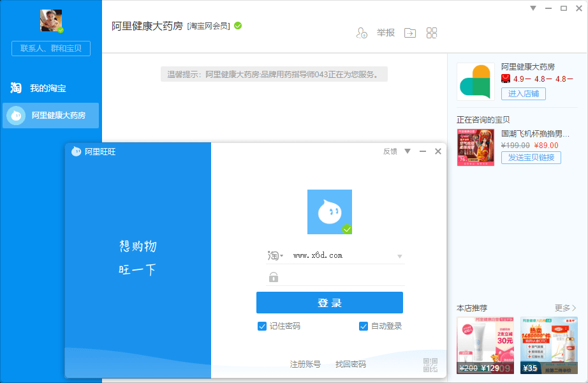Enable the 记住密码 checkbox

tap(261, 326)
